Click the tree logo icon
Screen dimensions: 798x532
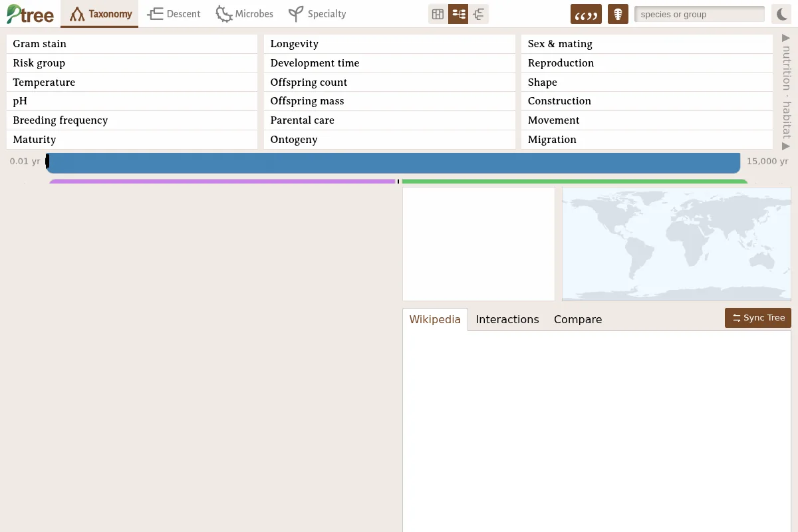click(30, 14)
